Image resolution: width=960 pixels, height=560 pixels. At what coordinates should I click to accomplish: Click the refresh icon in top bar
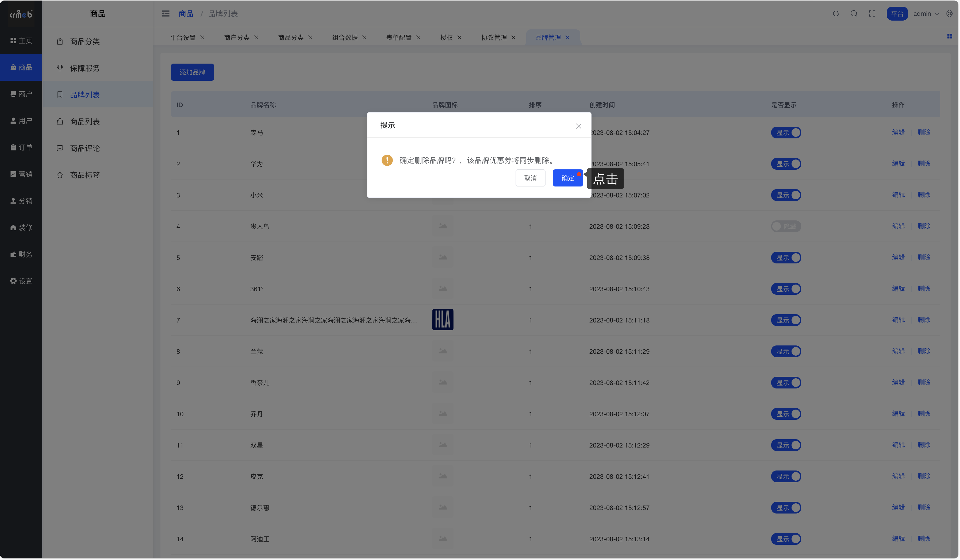point(836,14)
